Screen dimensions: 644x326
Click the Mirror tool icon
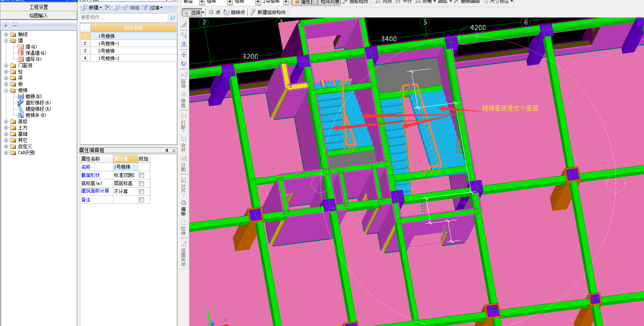pyautogui.click(x=184, y=45)
